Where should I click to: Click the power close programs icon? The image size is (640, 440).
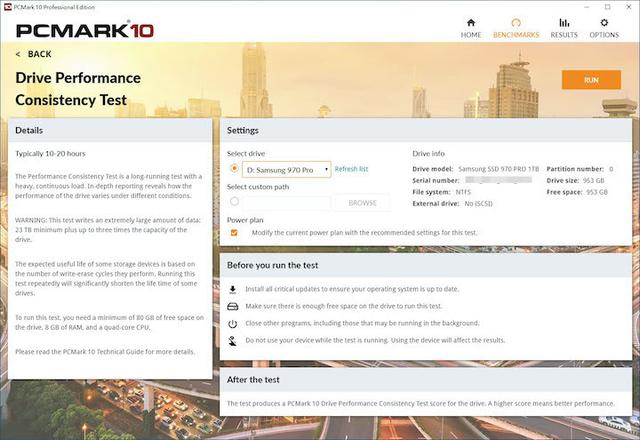tap(233, 324)
